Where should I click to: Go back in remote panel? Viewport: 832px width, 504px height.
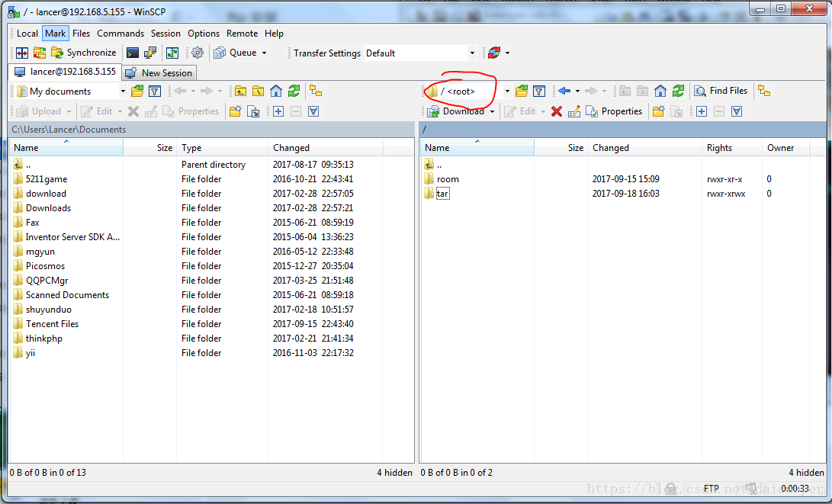(564, 91)
